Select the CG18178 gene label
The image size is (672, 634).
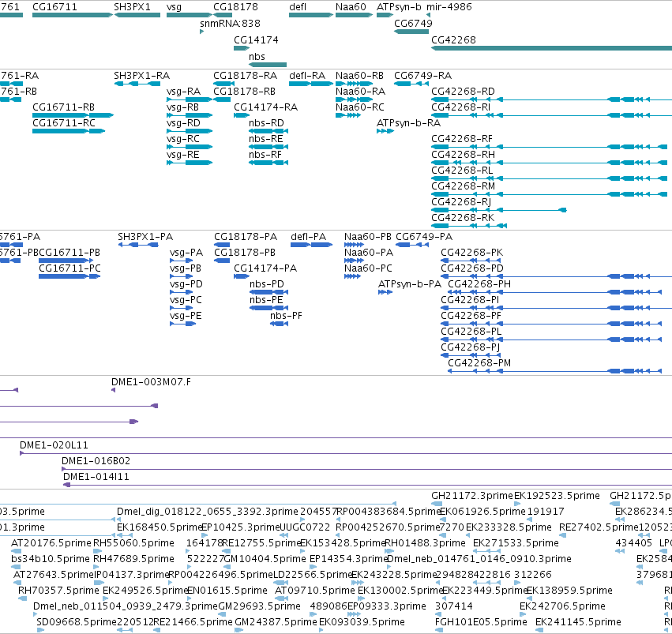[236, 7]
